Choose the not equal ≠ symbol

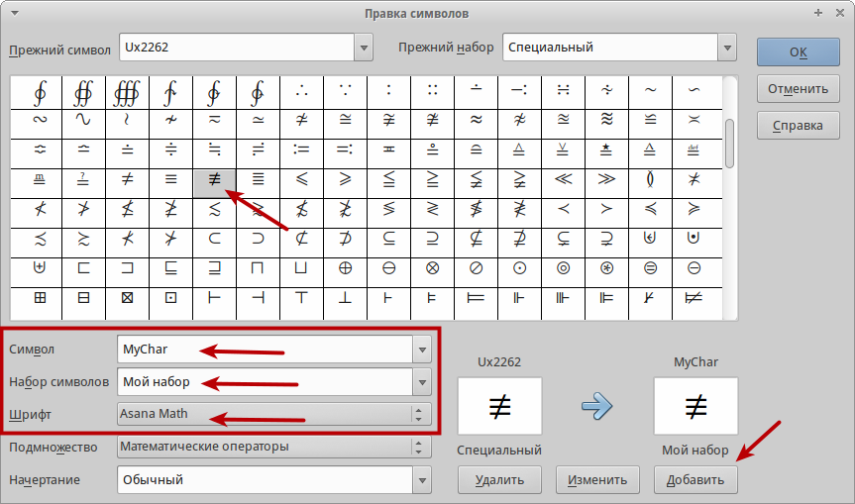(127, 178)
